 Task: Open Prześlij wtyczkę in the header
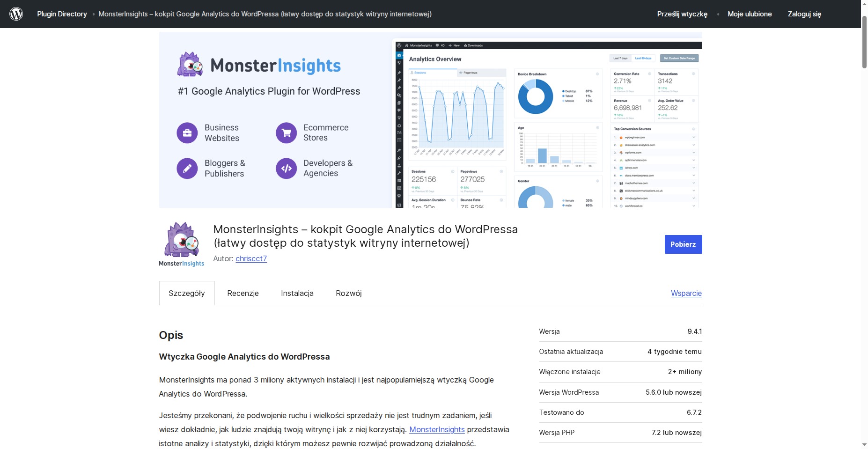[682, 14]
